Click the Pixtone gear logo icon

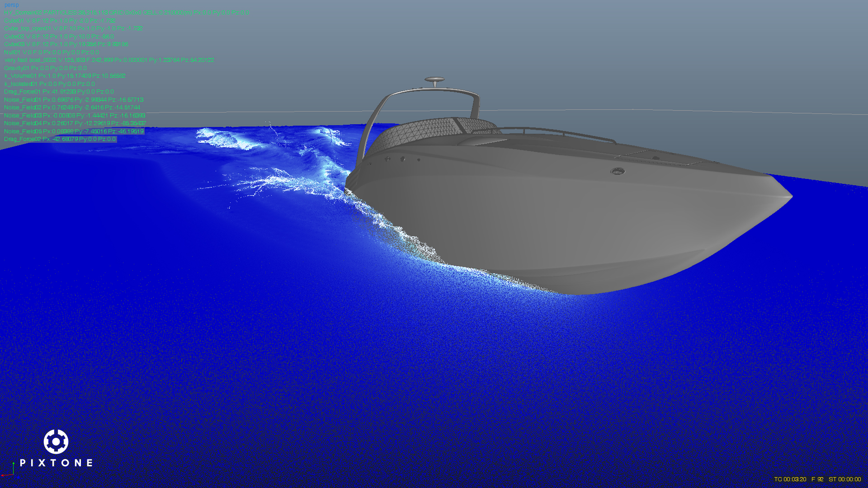coord(56,441)
